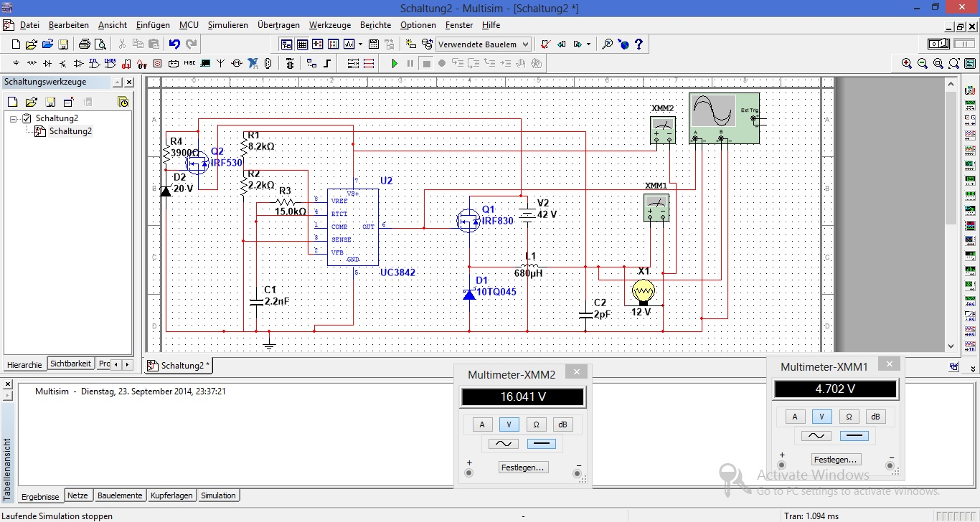Click Festlegen button in Multimeter-XMM1

[837, 460]
